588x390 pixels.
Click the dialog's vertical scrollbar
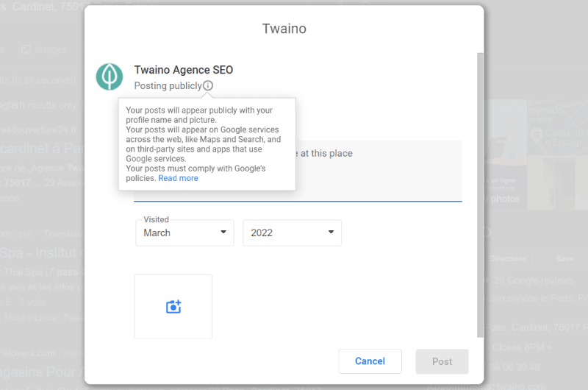tap(480, 195)
